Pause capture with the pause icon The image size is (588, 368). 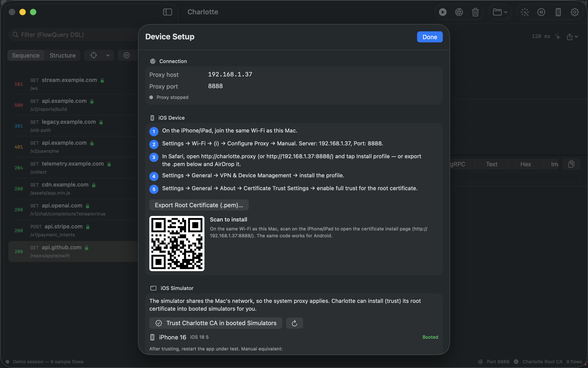tap(541, 12)
